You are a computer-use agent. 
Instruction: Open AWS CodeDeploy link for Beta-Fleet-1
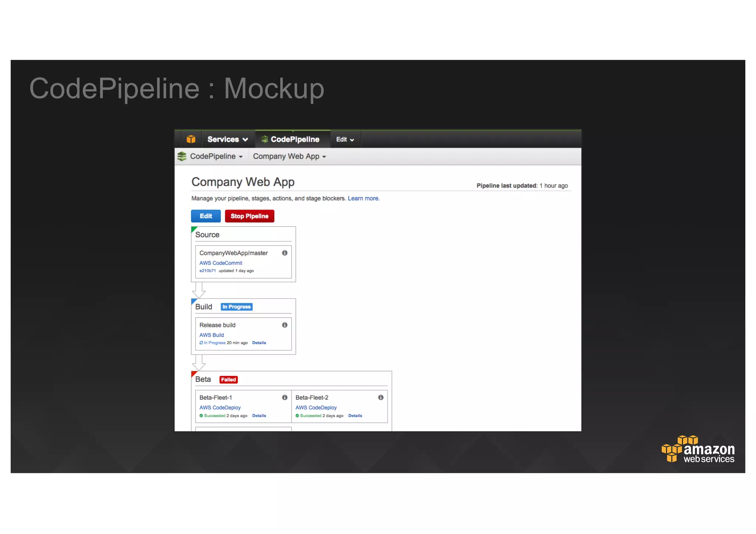pos(220,408)
